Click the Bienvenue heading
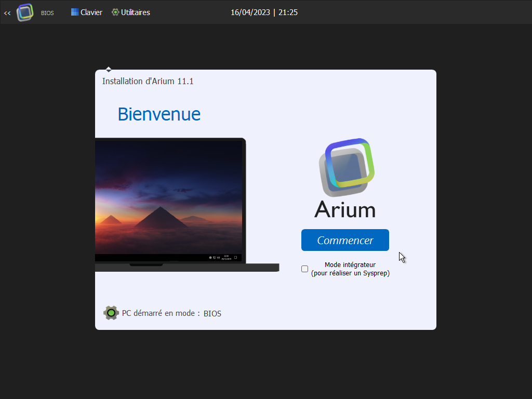Screen dimensions: 532x399 (x=159, y=114)
